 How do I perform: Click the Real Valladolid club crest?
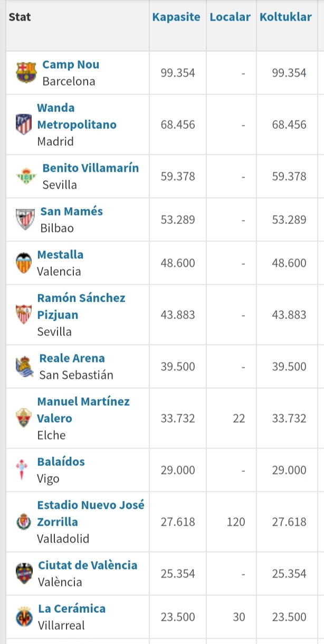click(x=24, y=522)
